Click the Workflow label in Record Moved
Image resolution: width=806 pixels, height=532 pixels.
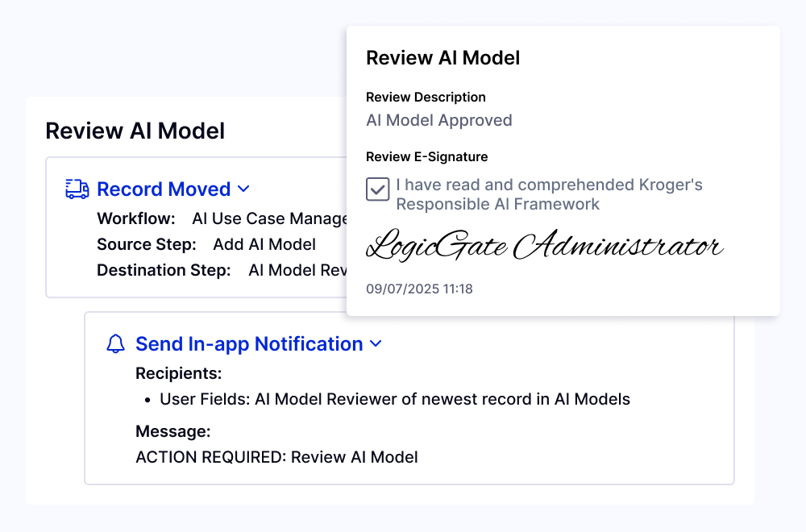135,219
